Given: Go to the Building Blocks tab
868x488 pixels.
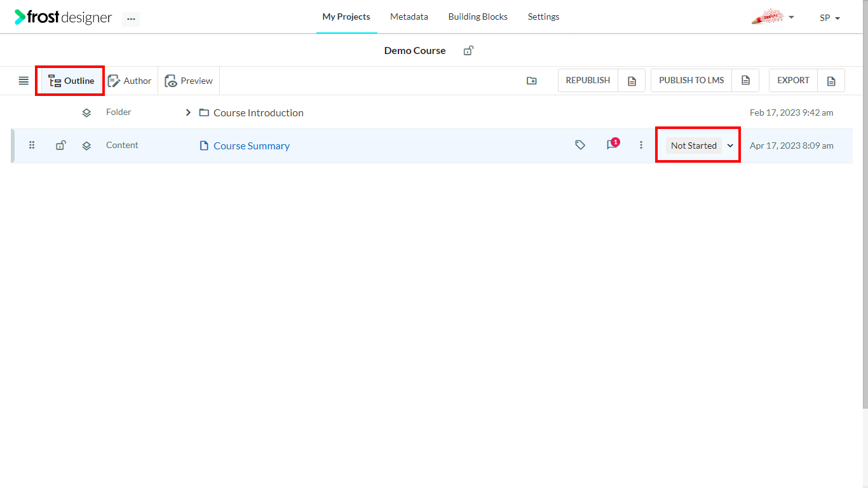Looking at the screenshot, I should point(478,17).
